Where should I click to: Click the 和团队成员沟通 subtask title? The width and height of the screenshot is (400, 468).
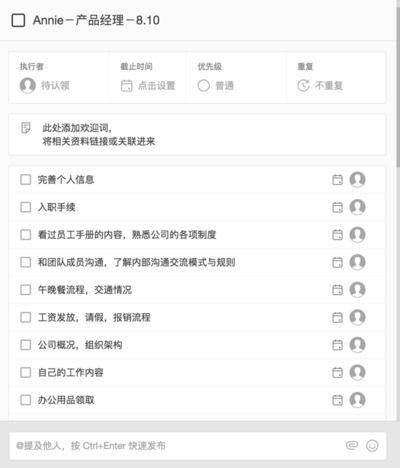pos(136,262)
